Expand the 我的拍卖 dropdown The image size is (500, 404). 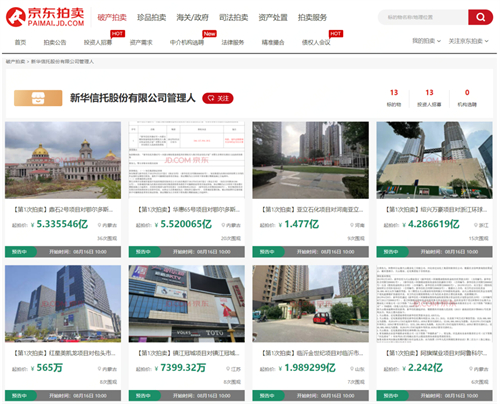click(426, 41)
